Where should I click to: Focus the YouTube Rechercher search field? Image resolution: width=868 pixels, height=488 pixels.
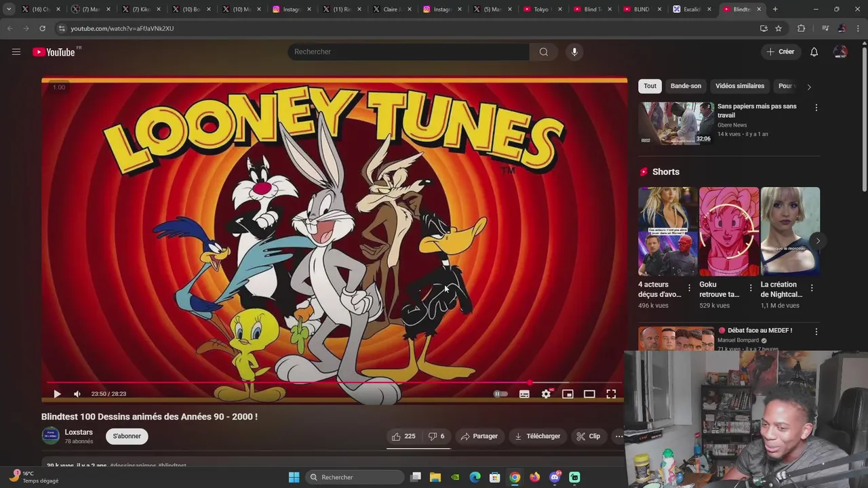pyautogui.click(x=409, y=52)
